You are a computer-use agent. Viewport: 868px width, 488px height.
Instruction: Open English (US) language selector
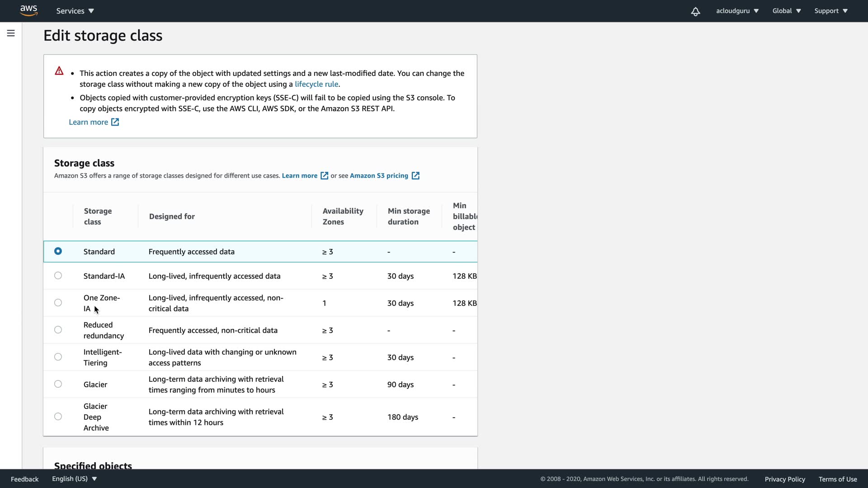click(x=74, y=479)
